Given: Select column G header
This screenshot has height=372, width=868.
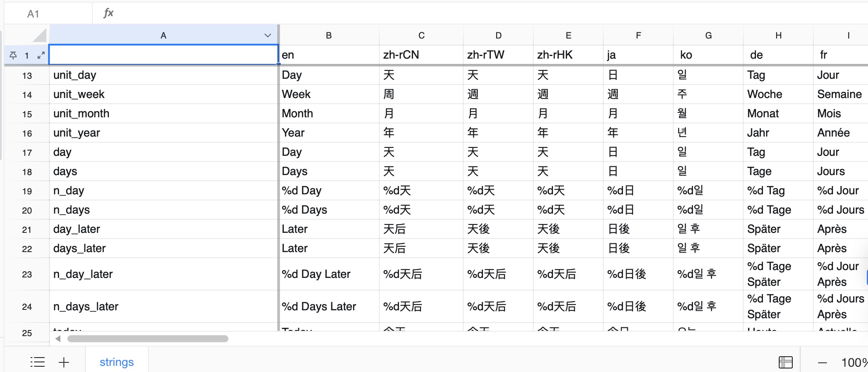Looking at the screenshot, I should [708, 35].
